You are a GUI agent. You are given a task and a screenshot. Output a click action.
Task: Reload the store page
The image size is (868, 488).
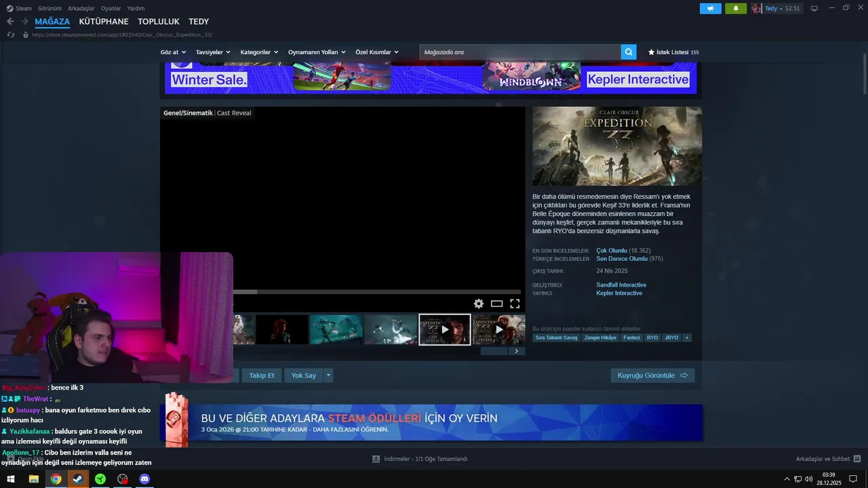[11, 35]
